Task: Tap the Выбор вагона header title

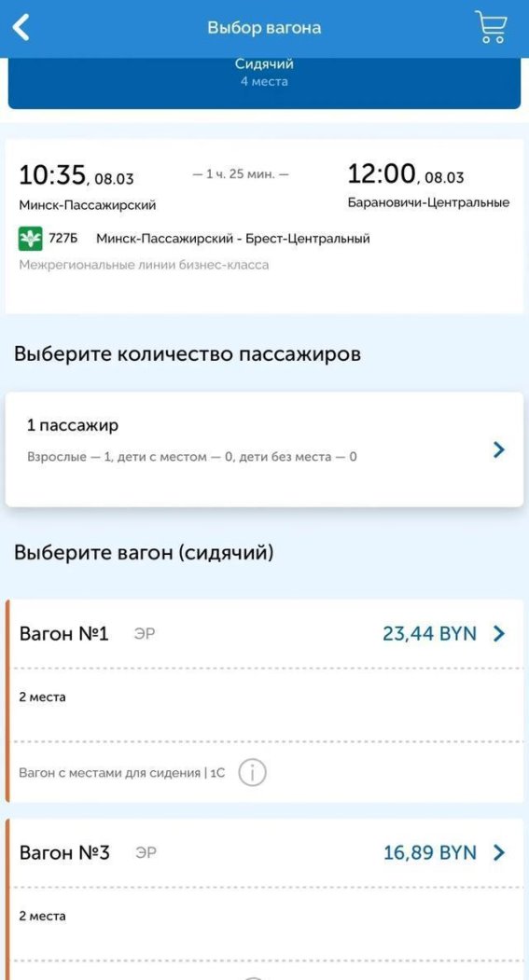Action: [265, 28]
